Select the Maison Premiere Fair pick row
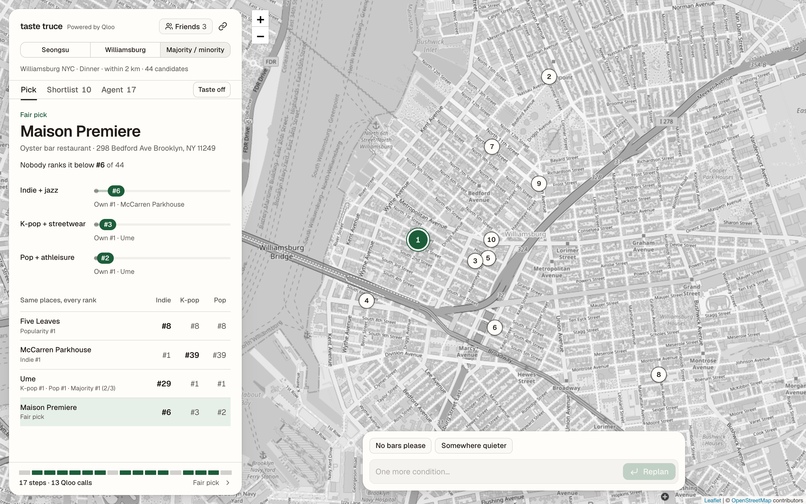The image size is (806, 504). tap(125, 411)
